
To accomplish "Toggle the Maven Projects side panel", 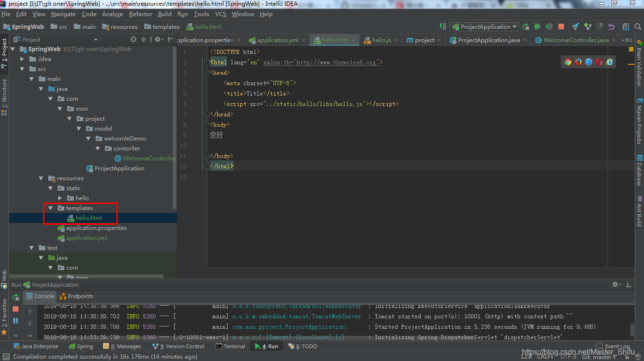I will point(639,120).
